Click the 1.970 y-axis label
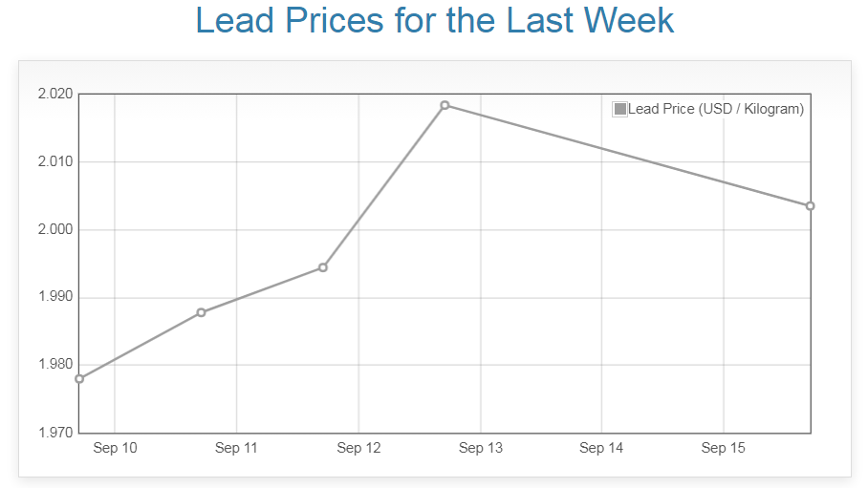 click(x=55, y=433)
